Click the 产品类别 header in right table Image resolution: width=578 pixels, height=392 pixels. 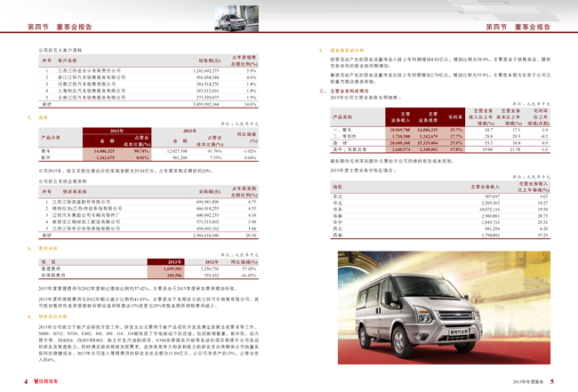[342, 116]
